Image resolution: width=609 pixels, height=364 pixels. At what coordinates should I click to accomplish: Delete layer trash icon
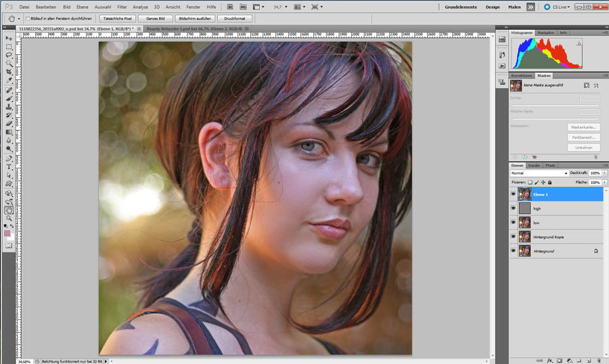[599, 361]
